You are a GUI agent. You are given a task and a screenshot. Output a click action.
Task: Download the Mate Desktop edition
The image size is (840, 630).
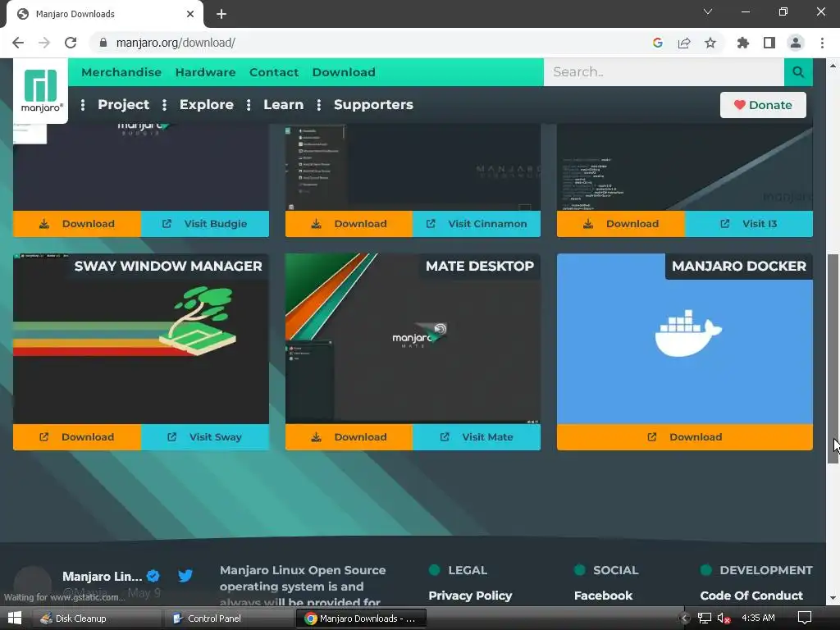point(349,437)
